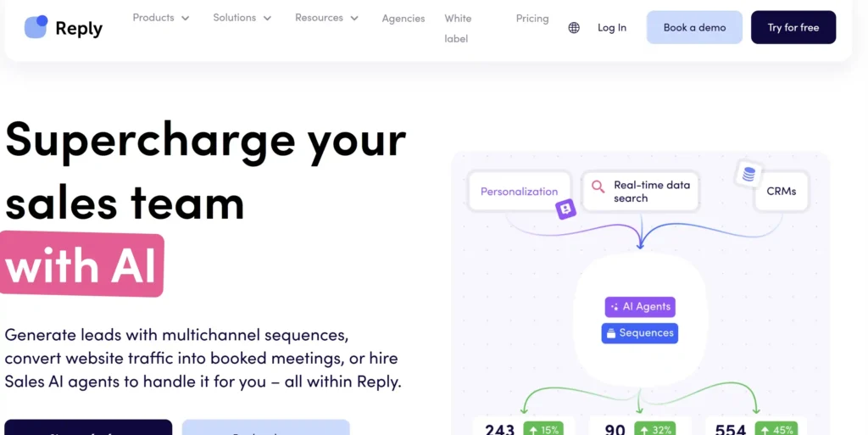Click the stack icon in Sequences tag
The image size is (868, 435).
tap(611, 333)
